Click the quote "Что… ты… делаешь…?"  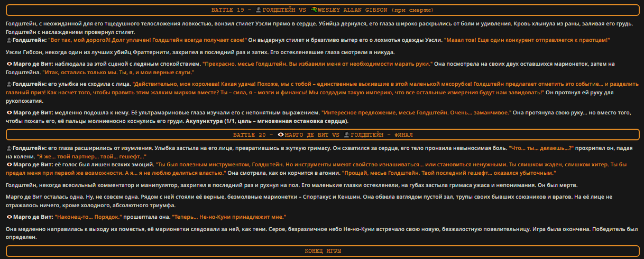[541, 148]
